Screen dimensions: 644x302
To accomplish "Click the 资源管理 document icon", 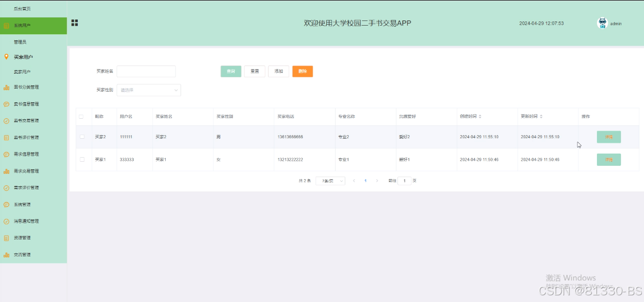I will click(7, 238).
